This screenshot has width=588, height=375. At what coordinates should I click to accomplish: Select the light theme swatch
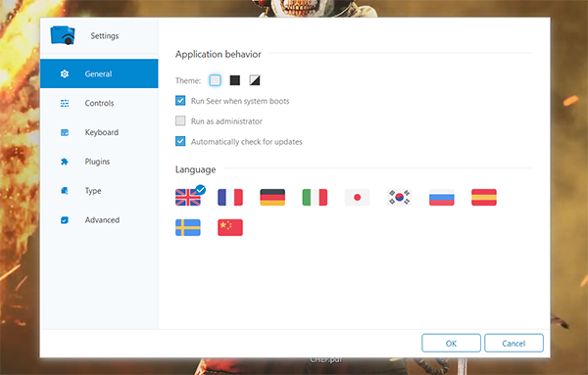click(x=216, y=80)
